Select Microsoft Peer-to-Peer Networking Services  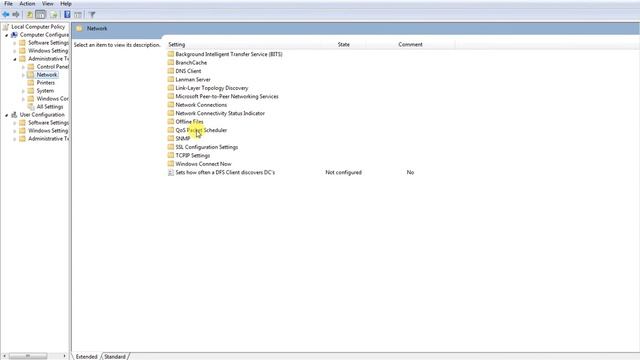pyautogui.click(x=227, y=96)
